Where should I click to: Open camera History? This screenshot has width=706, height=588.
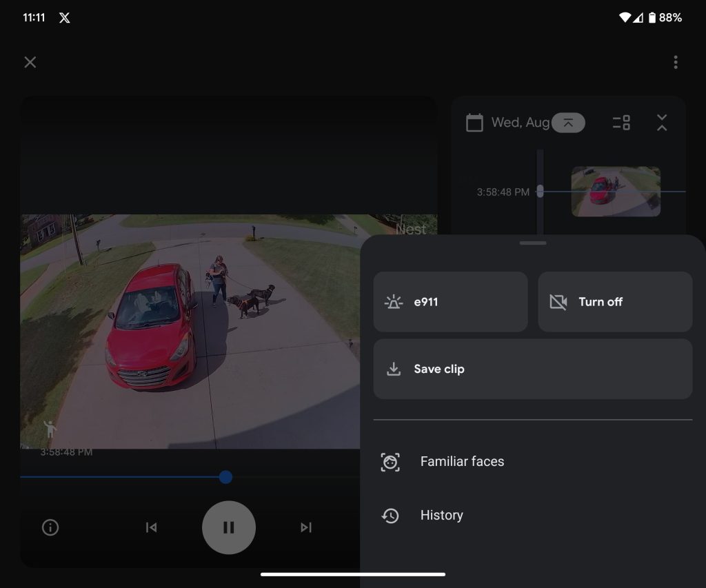(441, 516)
